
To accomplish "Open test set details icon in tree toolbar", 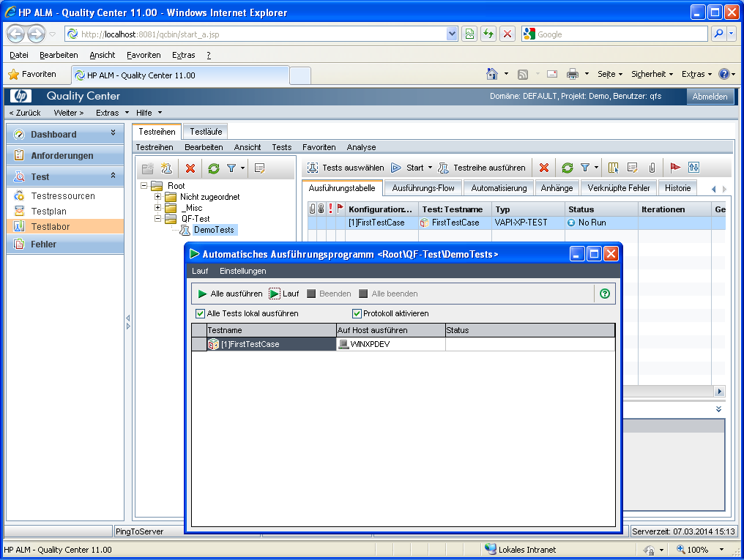I will pyautogui.click(x=259, y=168).
